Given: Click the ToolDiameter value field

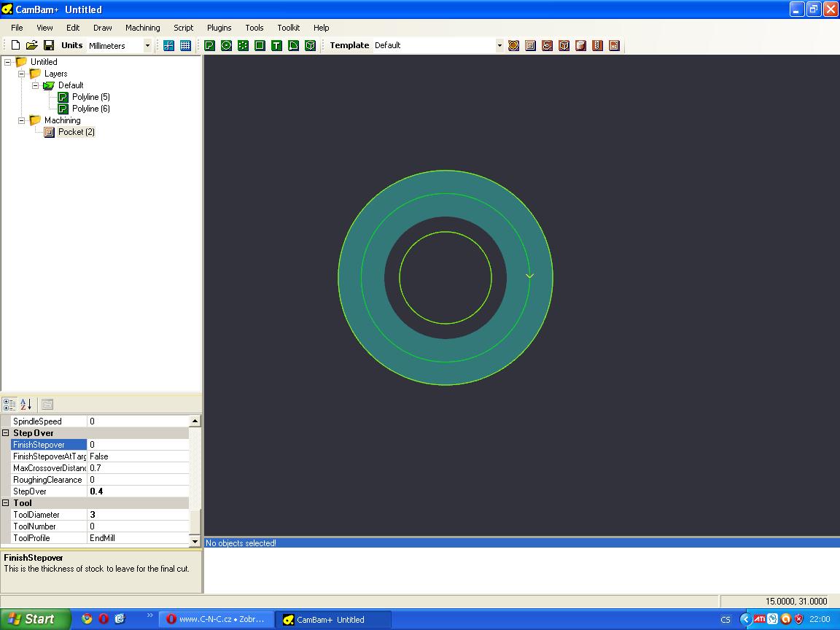Looking at the screenshot, I should [139, 515].
